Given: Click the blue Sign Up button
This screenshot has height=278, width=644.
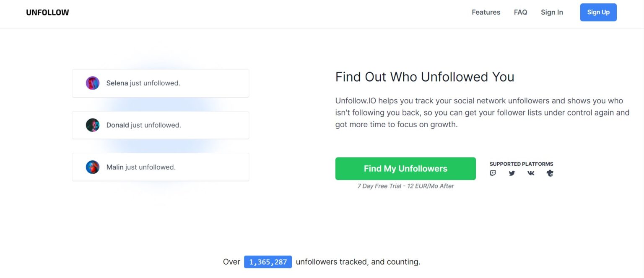Looking at the screenshot, I should [598, 12].
